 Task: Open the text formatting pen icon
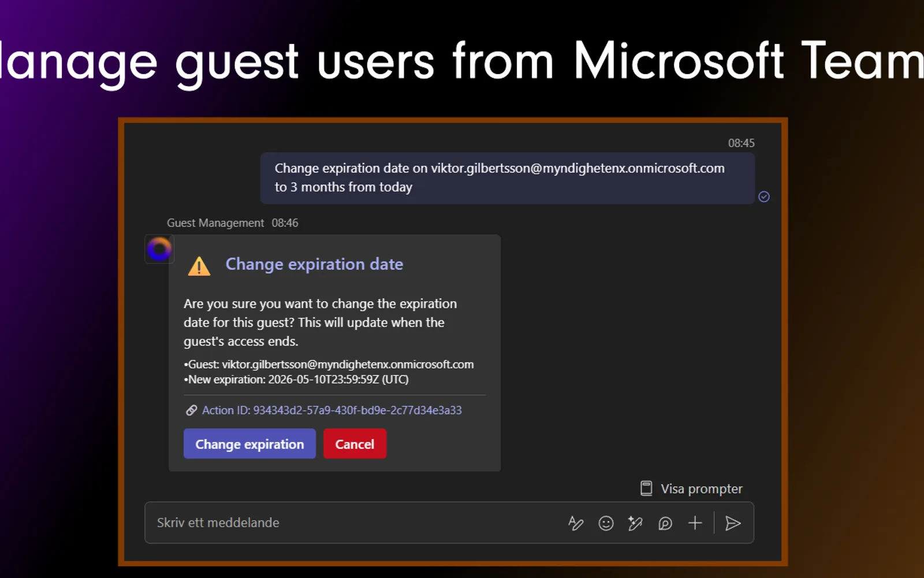(x=576, y=523)
